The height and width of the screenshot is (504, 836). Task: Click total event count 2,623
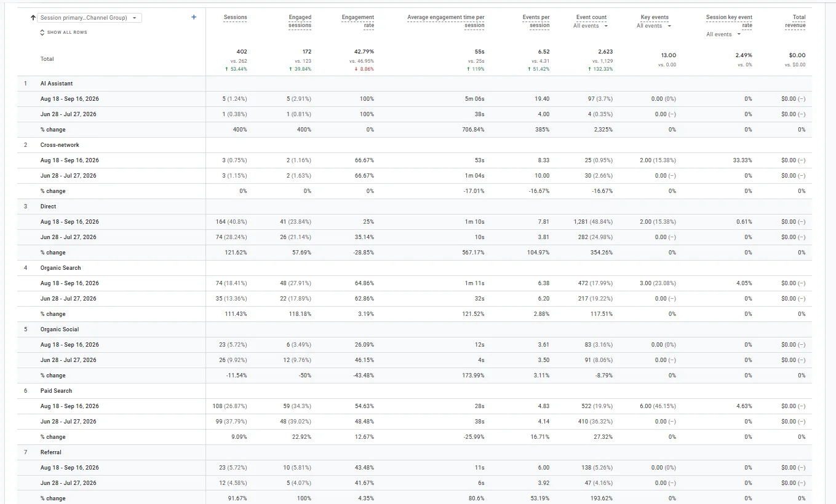coord(605,52)
